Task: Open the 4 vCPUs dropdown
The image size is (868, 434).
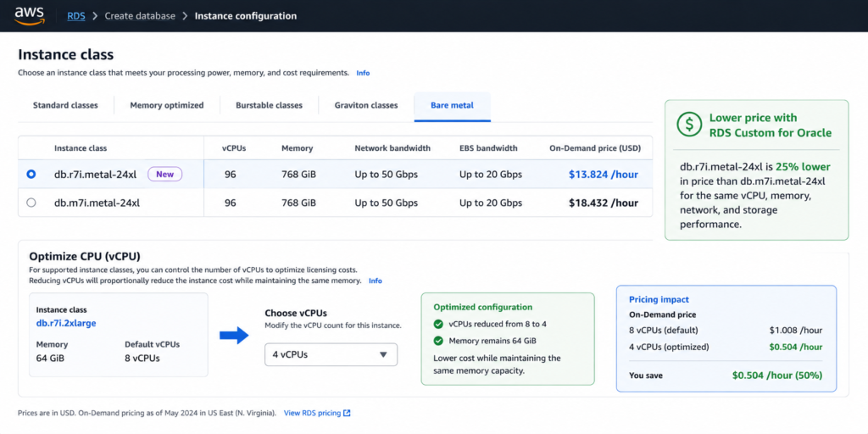Action: point(331,355)
